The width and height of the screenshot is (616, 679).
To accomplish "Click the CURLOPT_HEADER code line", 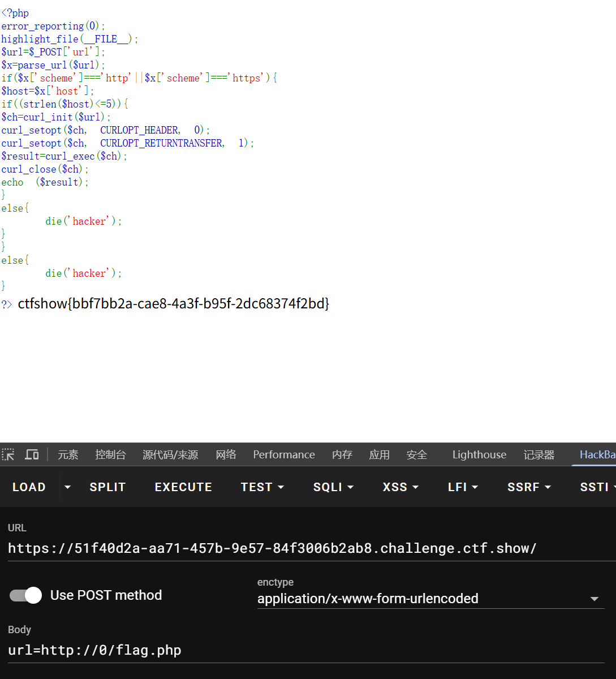I will 106,130.
